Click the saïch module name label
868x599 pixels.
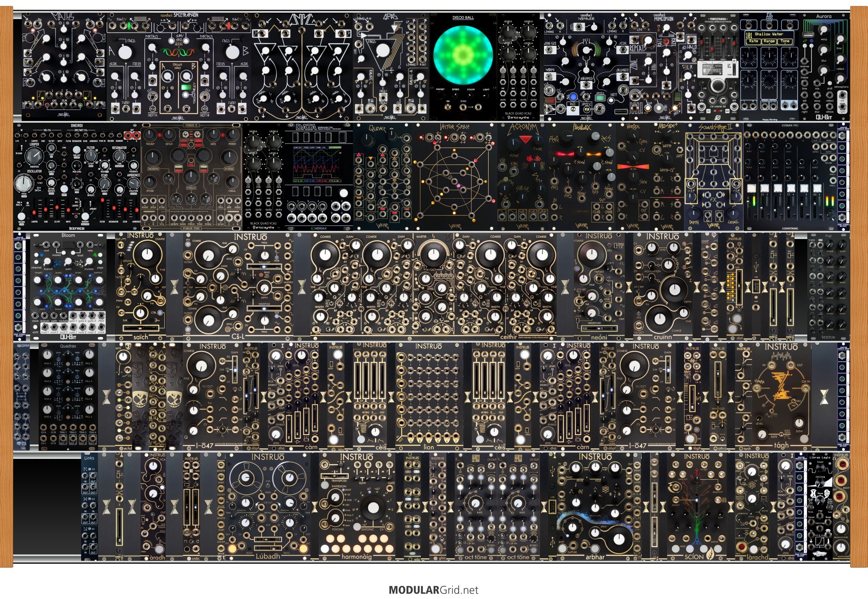point(141,337)
